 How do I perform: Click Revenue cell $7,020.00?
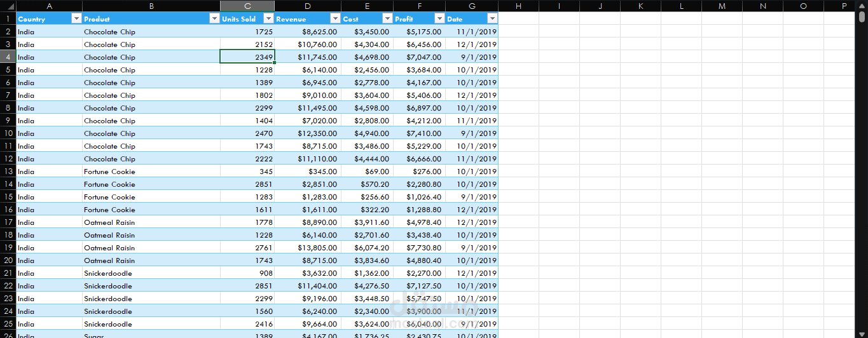coord(308,120)
